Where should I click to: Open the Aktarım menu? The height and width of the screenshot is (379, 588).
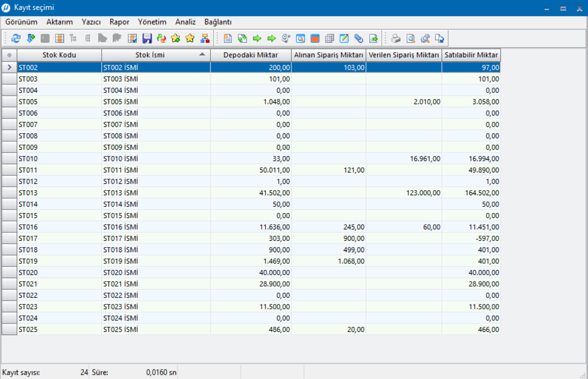pos(59,22)
